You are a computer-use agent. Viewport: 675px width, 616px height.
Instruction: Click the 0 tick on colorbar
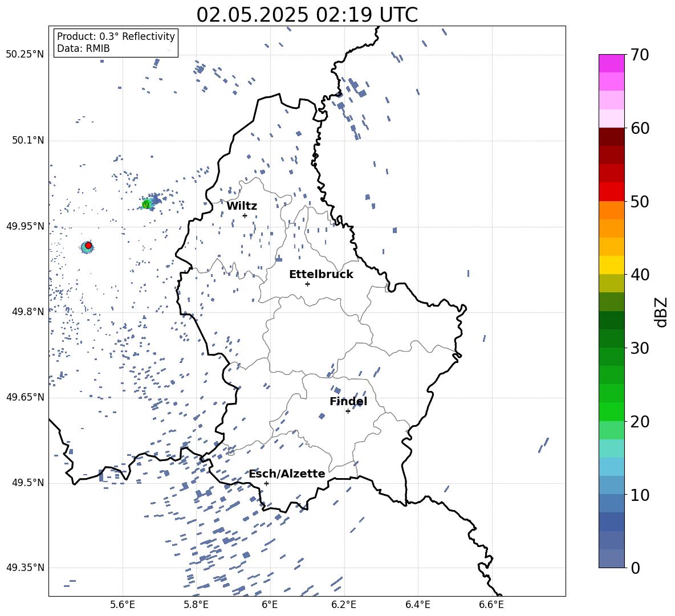pos(635,568)
